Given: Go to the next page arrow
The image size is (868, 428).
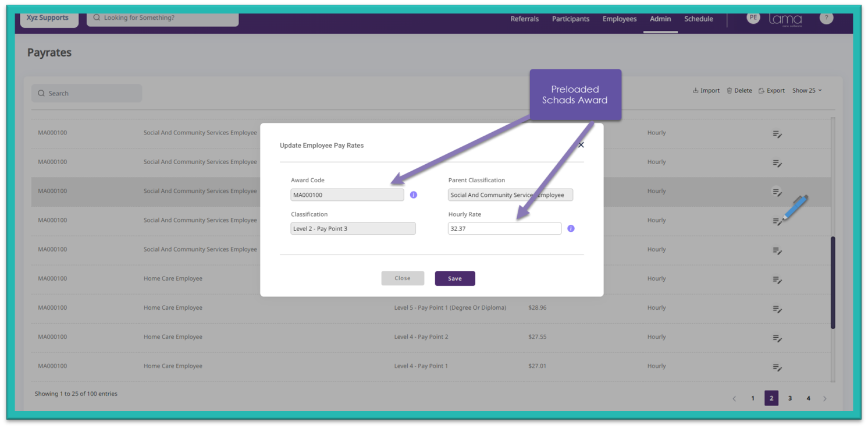Looking at the screenshot, I should [825, 399].
